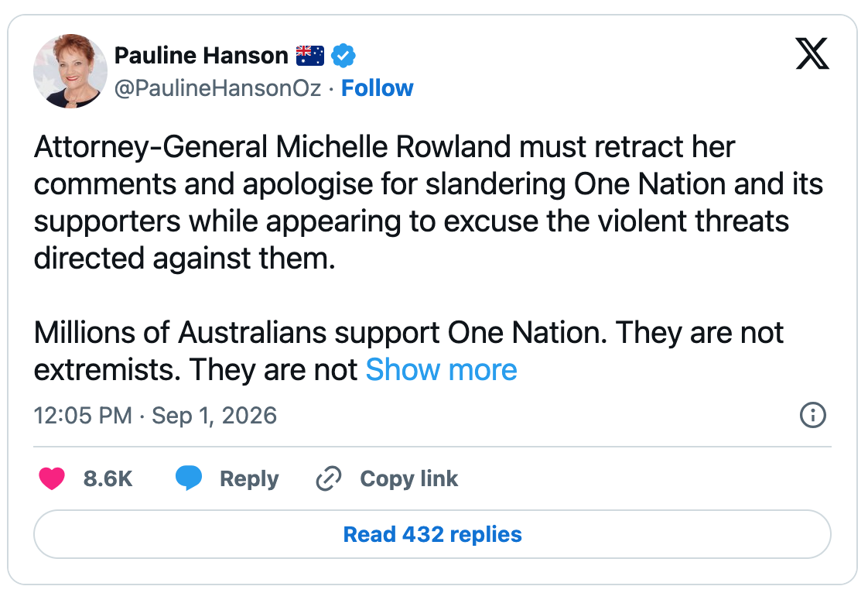Viewport: 868px width, 593px height.
Task: Click the Millions of Australians paragraph
Action: tap(408, 351)
